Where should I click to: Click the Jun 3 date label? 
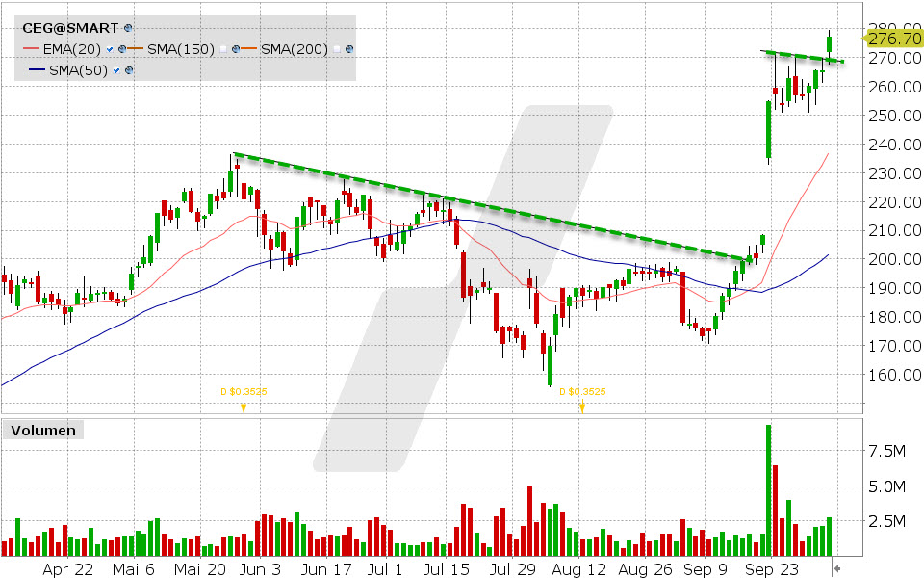click(261, 569)
